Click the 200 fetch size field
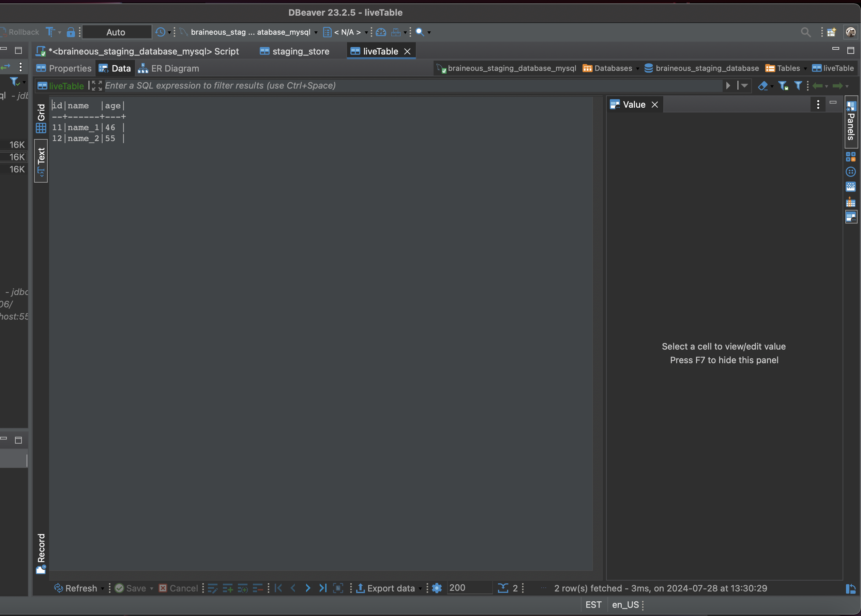Screen dimensions: 861x616 (469, 588)
